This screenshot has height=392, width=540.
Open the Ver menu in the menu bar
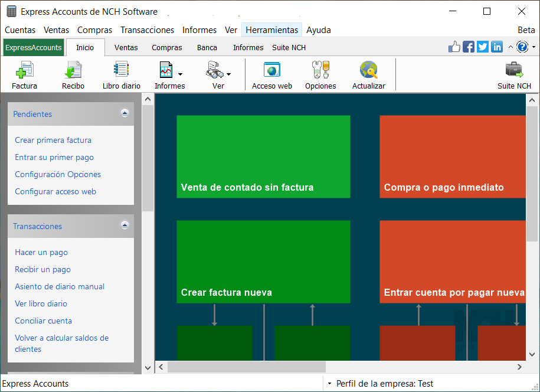pyautogui.click(x=231, y=30)
